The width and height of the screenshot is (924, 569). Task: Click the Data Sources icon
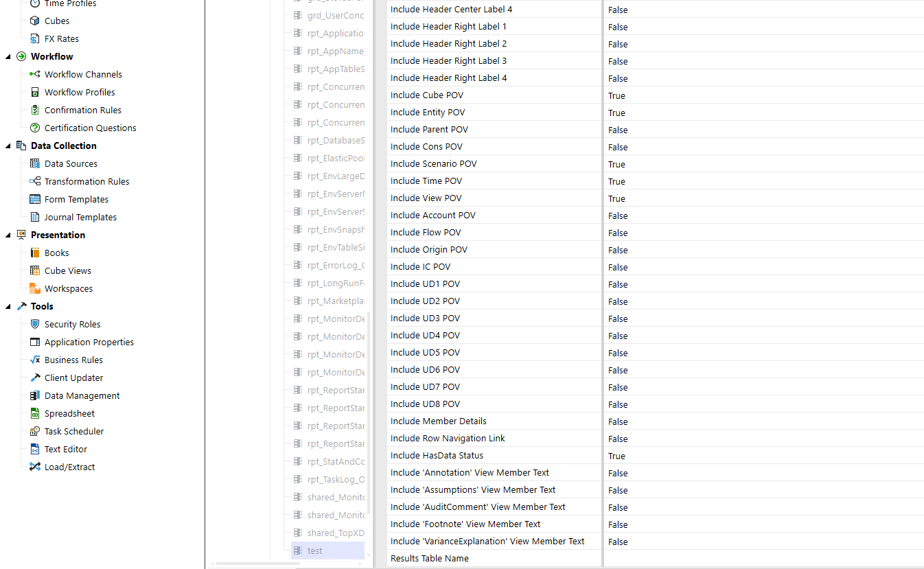click(x=35, y=163)
